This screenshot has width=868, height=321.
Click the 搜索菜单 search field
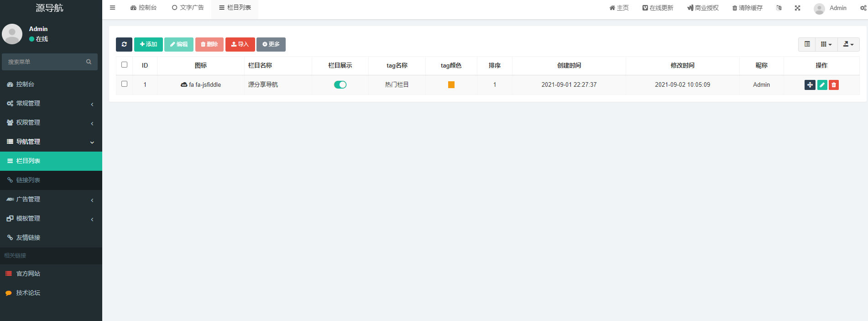tap(46, 62)
